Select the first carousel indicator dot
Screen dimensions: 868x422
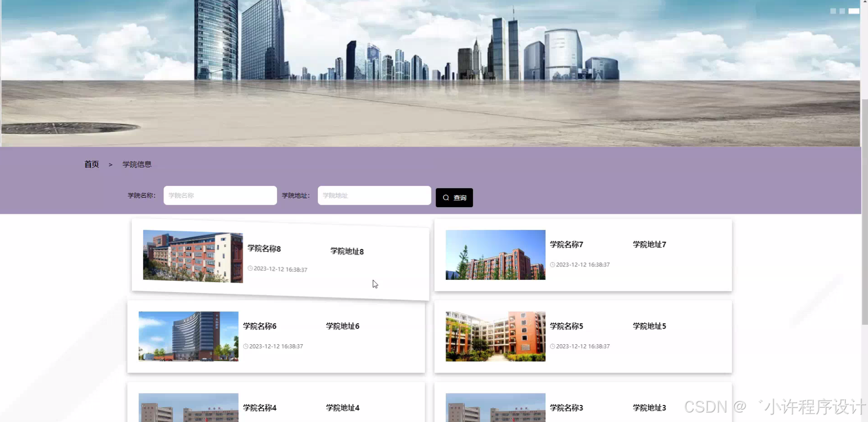(833, 11)
